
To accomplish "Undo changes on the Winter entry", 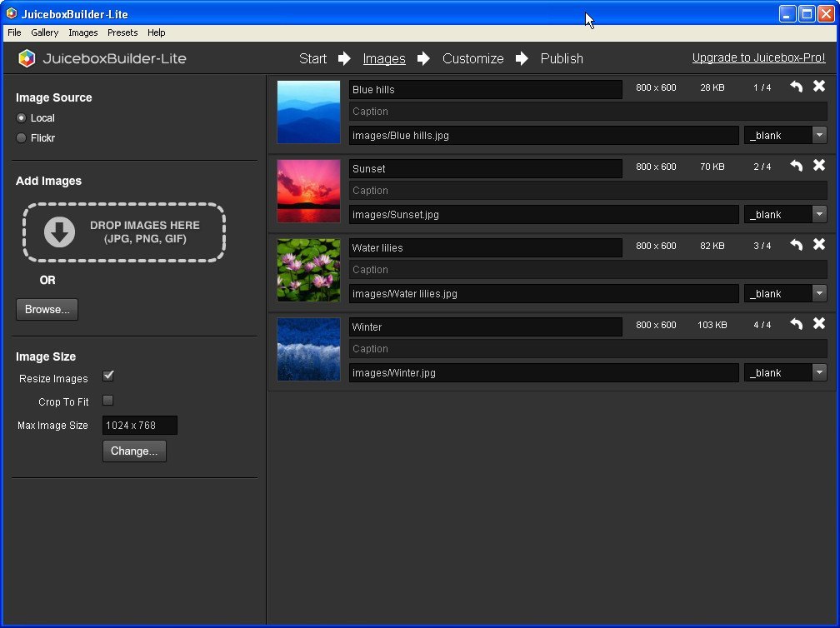I will (796, 323).
